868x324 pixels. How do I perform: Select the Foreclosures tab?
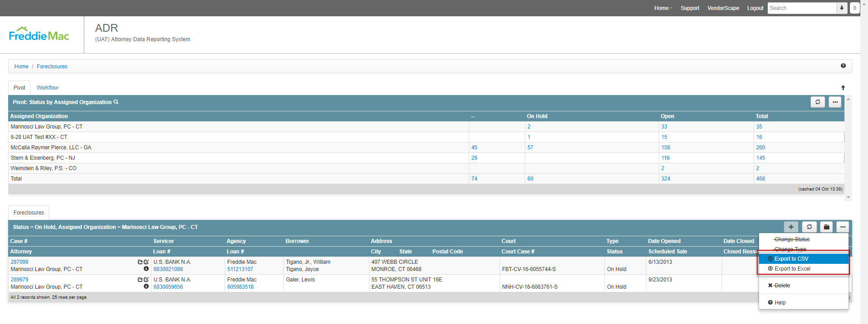pyautogui.click(x=29, y=213)
